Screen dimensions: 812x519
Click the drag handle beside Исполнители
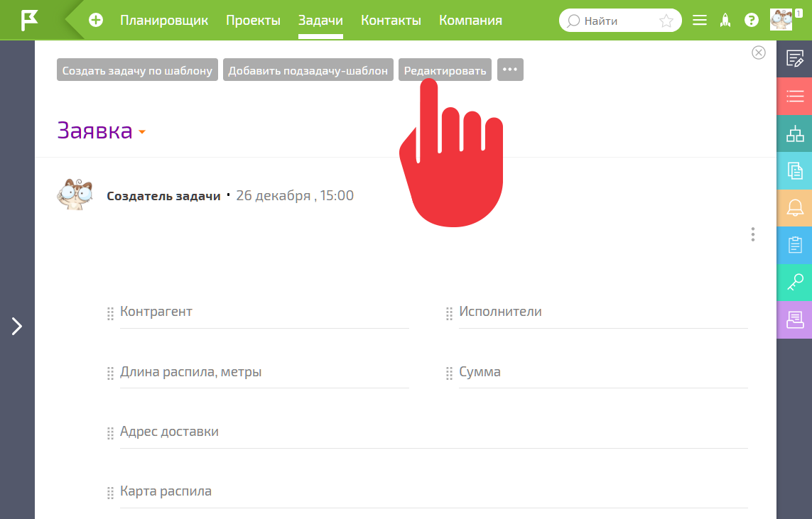pyautogui.click(x=449, y=314)
